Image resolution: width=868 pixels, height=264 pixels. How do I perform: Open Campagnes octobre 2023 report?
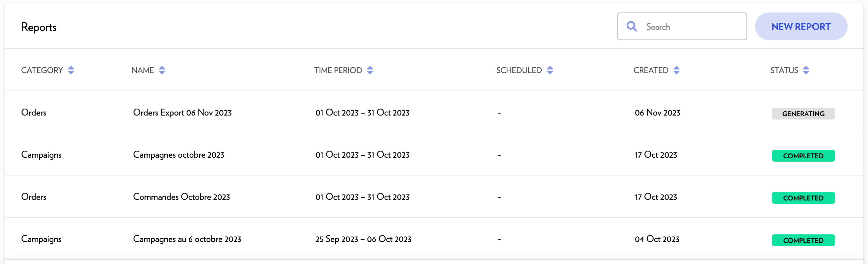[x=178, y=155]
